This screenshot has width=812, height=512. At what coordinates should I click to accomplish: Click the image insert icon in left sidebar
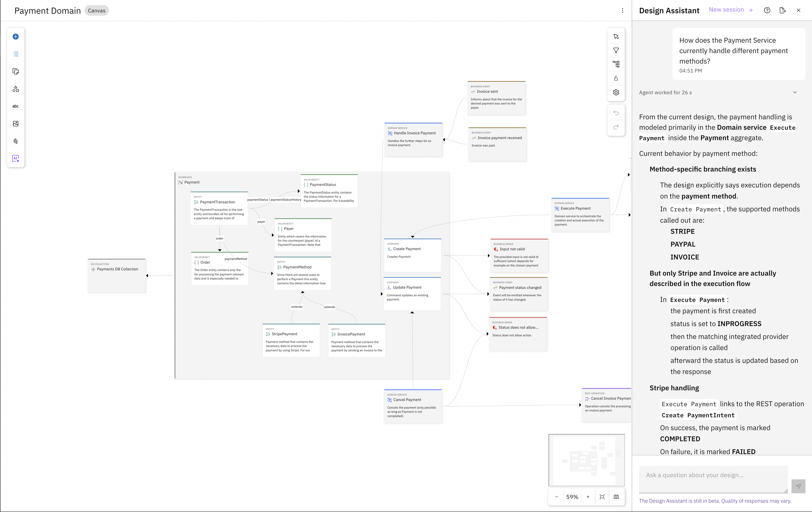coord(15,124)
